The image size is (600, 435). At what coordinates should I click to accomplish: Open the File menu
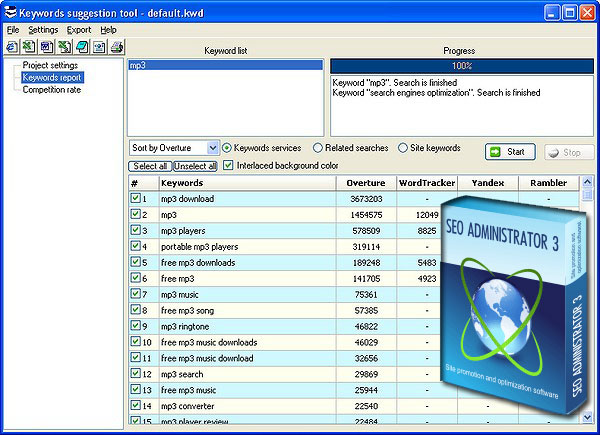(x=13, y=30)
